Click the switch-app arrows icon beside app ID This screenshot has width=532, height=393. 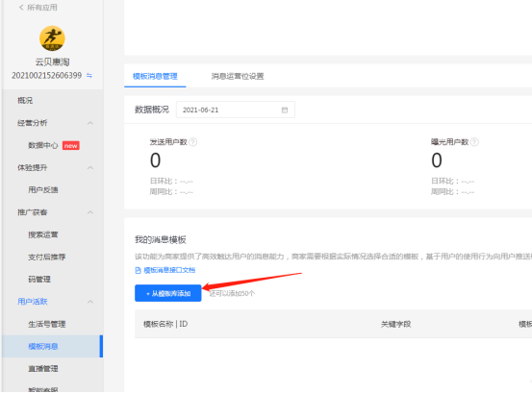(89, 75)
